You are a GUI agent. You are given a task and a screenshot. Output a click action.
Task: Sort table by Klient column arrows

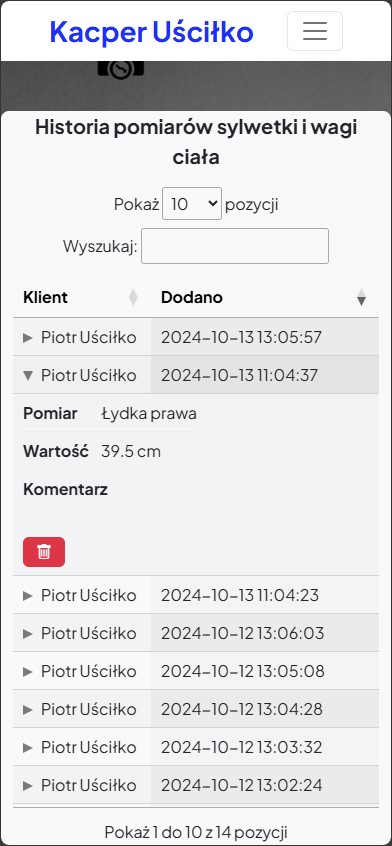(133, 297)
